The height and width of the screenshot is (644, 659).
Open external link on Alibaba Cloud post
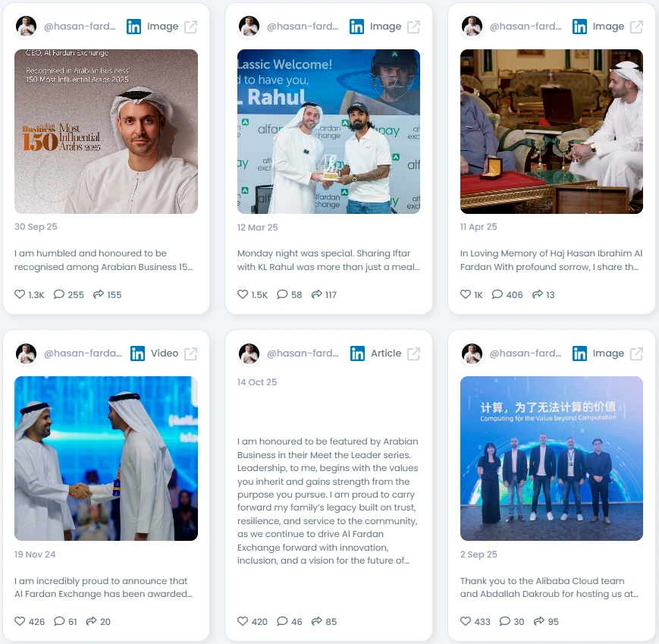636,353
